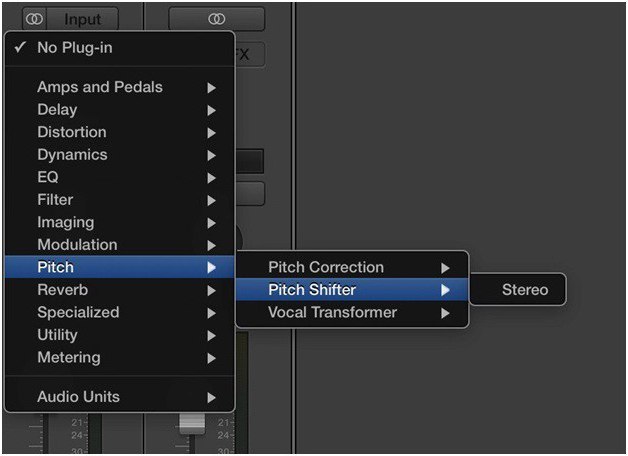
Task: Open the Distortion plug-in category
Action: pos(119,132)
